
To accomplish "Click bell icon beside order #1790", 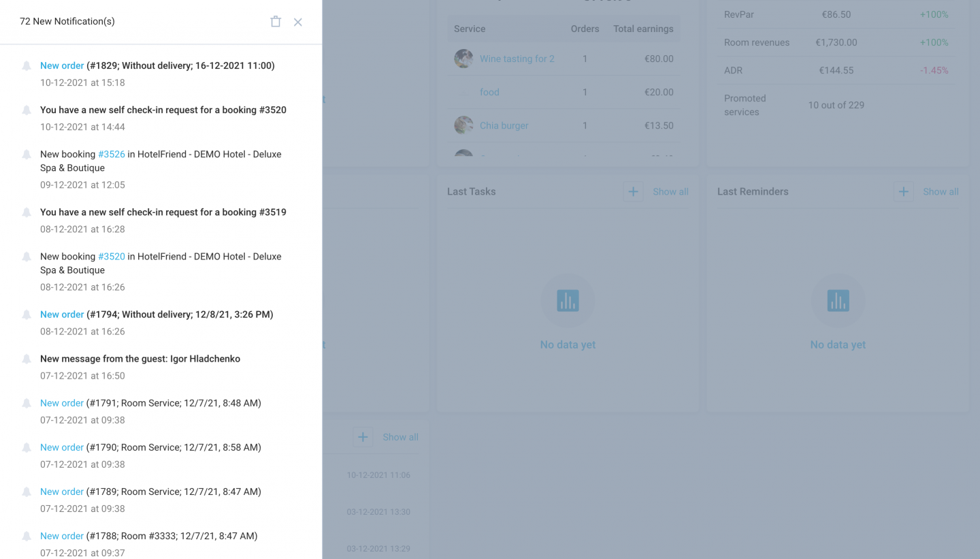I will pyautogui.click(x=27, y=447).
